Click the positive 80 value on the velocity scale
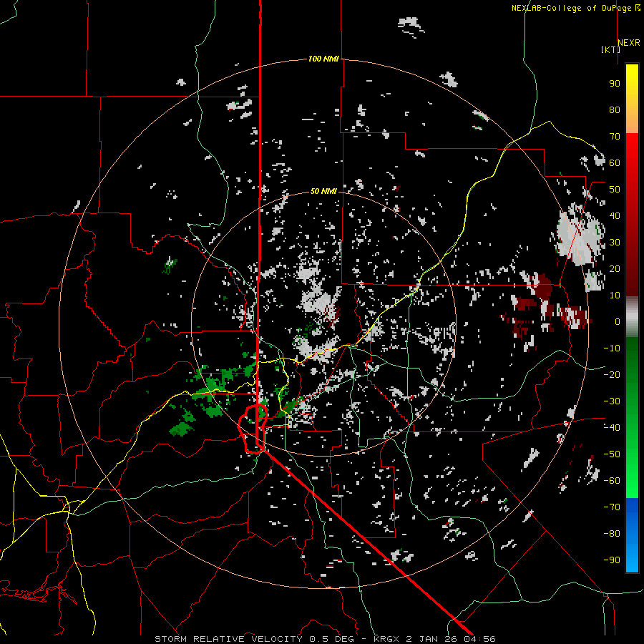The width and height of the screenshot is (644, 644). (615, 110)
